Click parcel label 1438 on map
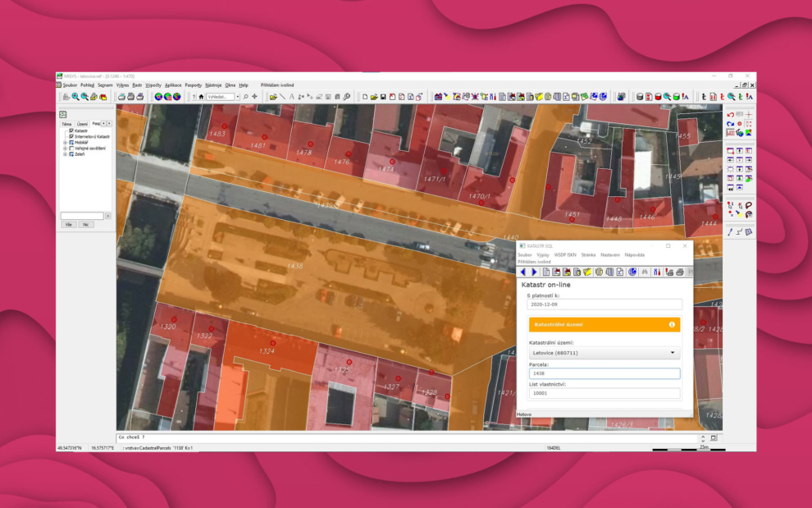Image resolution: width=812 pixels, height=508 pixels. pyautogui.click(x=294, y=266)
